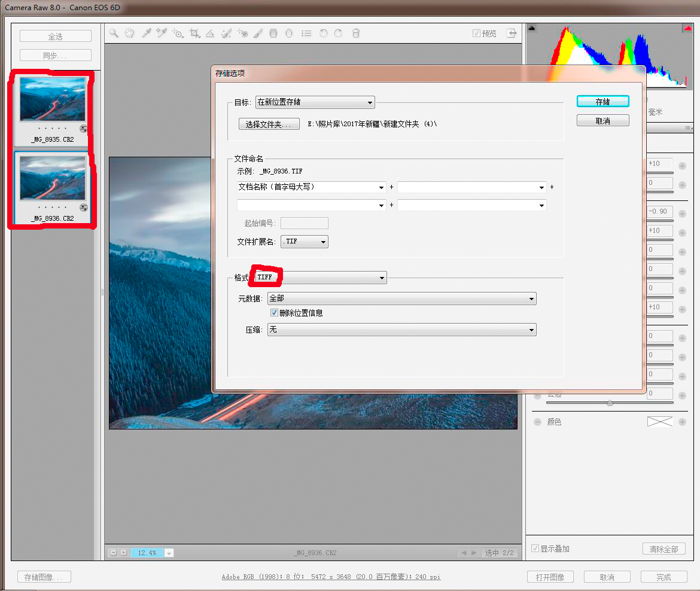Open the 格式 TIFF format dropdown
Viewport: 700px width, 591px height.
coord(321,278)
